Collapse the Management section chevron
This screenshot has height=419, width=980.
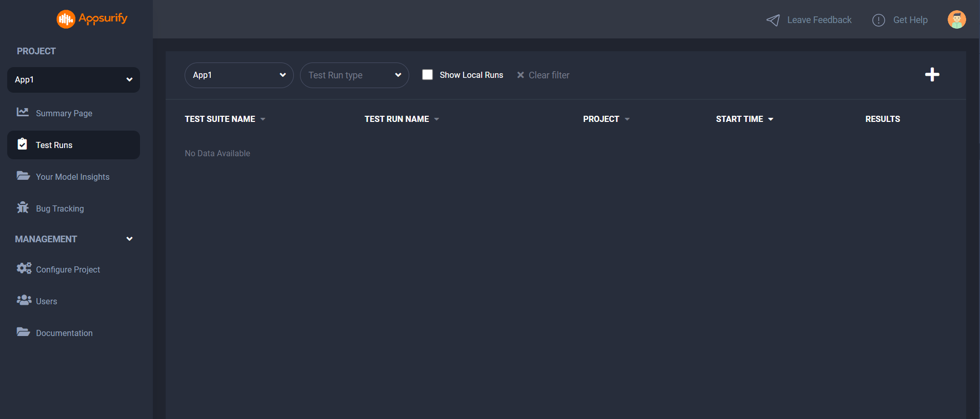click(129, 239)
